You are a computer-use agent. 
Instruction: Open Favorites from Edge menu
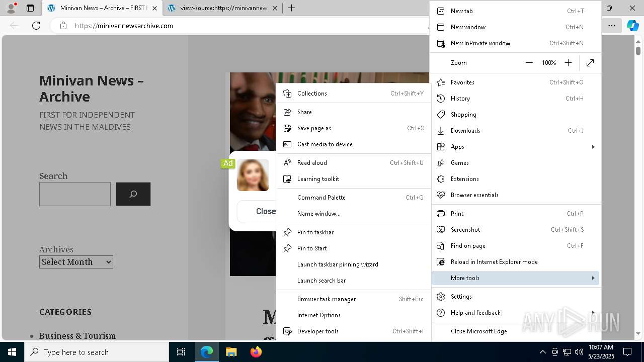[x=515, y=82]
